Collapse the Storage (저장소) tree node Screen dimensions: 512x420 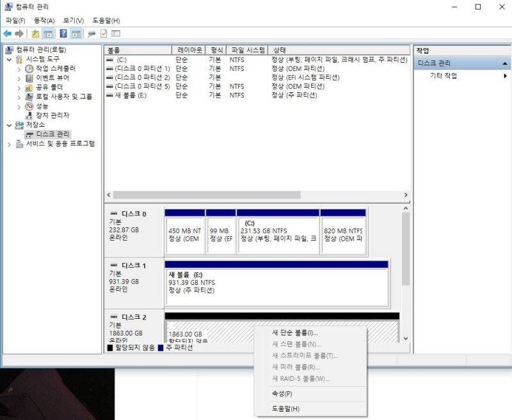tap(9, 125)
